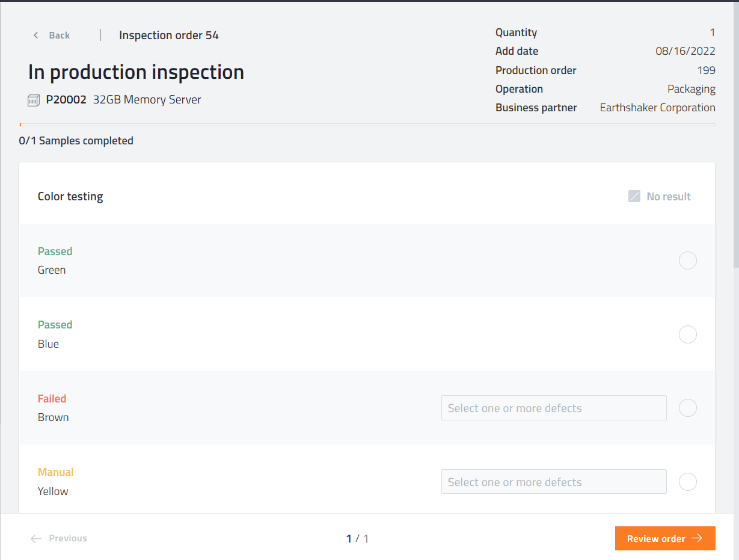Click the Previous button label
The width and height of the screenshot is (739, 560).
[x=68, y=538]
